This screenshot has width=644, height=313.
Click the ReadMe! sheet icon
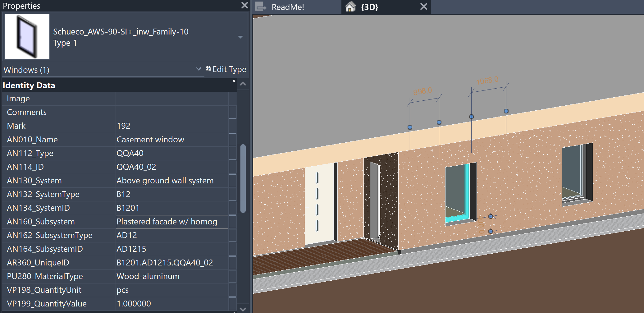pos(261,7)
